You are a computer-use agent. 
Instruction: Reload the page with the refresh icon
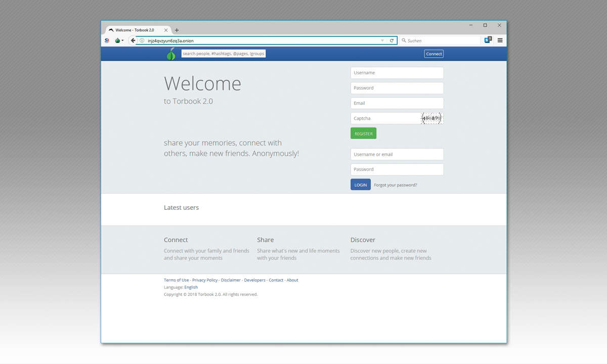point(392,40)
